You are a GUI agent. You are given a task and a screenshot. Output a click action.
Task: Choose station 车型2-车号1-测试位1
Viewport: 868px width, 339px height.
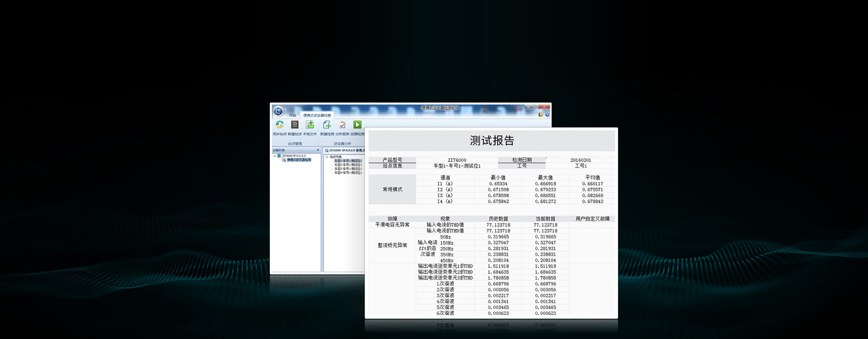coord(348,165)
